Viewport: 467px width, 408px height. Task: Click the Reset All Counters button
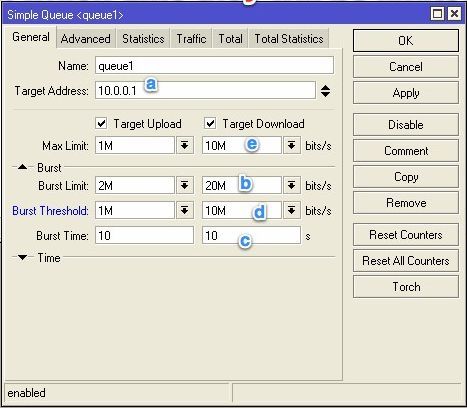pyautogui.click(x=406, y=261)
